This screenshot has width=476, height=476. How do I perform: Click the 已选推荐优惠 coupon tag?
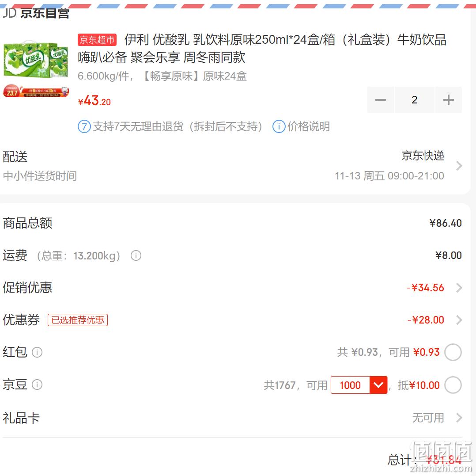click(x=78, y=320)
